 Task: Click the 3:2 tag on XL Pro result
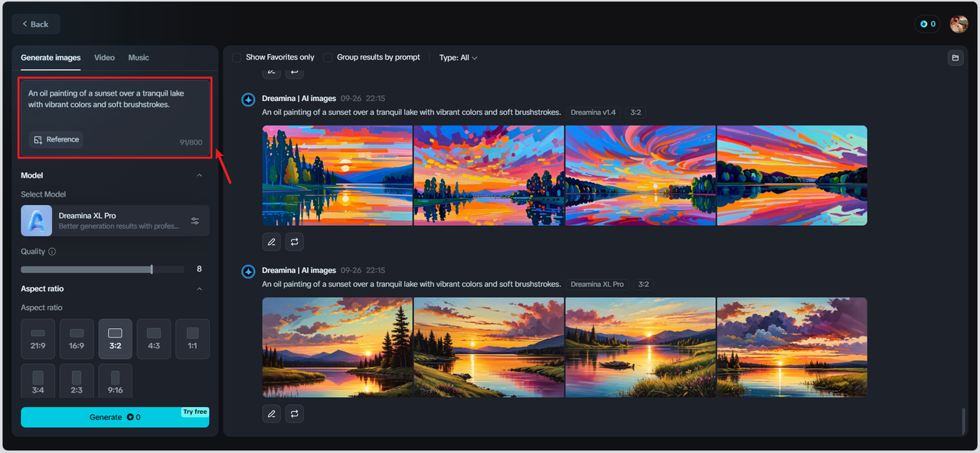click(x=643, y=285)
